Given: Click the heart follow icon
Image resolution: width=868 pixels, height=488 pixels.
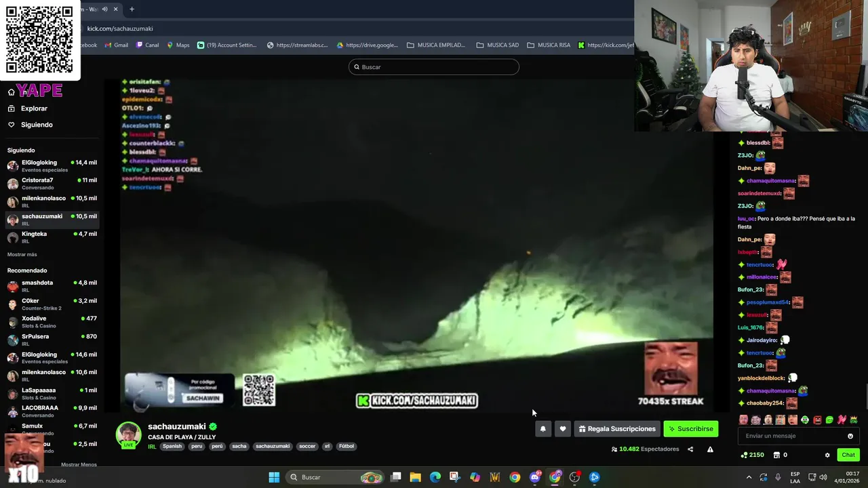Looking at the screenshot, I should click(x=562, y=428).
